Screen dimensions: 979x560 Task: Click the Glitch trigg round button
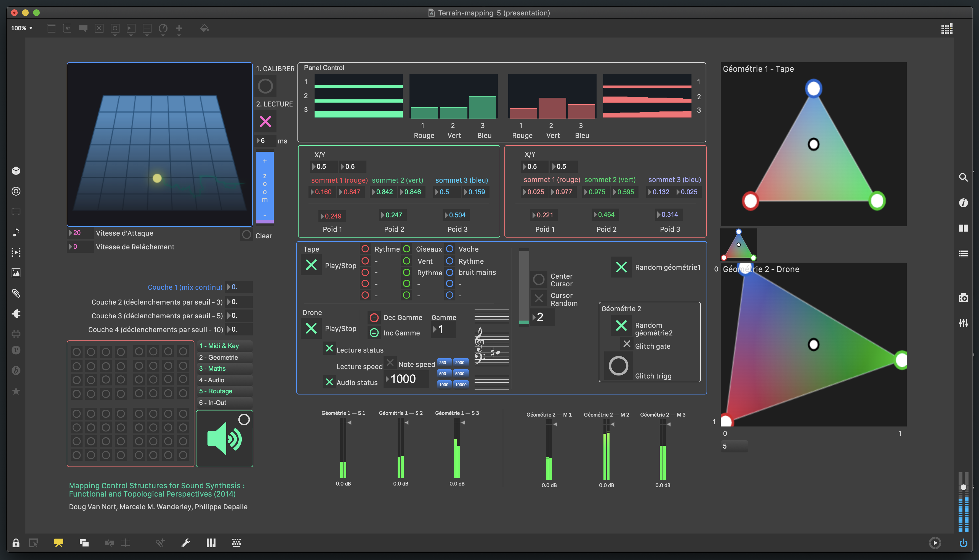(x=618, y=366)
